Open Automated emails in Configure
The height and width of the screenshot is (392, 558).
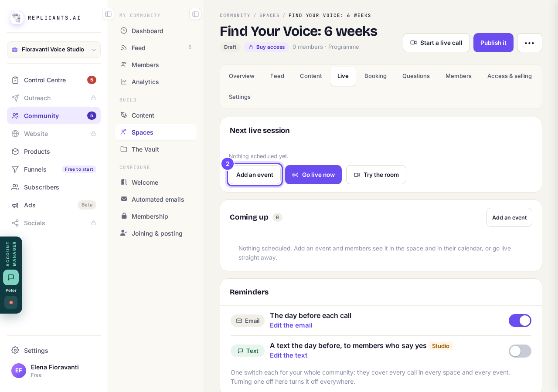[x=156, y=199]
